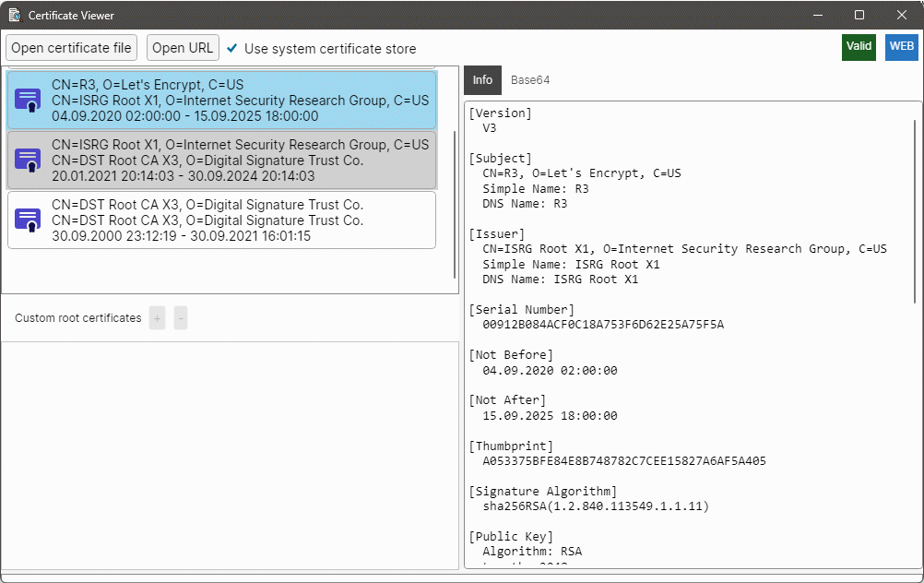Click the certificate icon for the R3 entry
This screenshot has height=583, width=924.
point(28,101)
